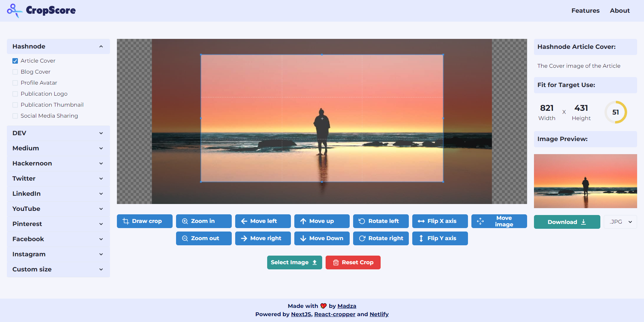Check the Blog Cover checkbox
Image resolution: width=644 pixels, height=322 pixels.
click(15, 72)
